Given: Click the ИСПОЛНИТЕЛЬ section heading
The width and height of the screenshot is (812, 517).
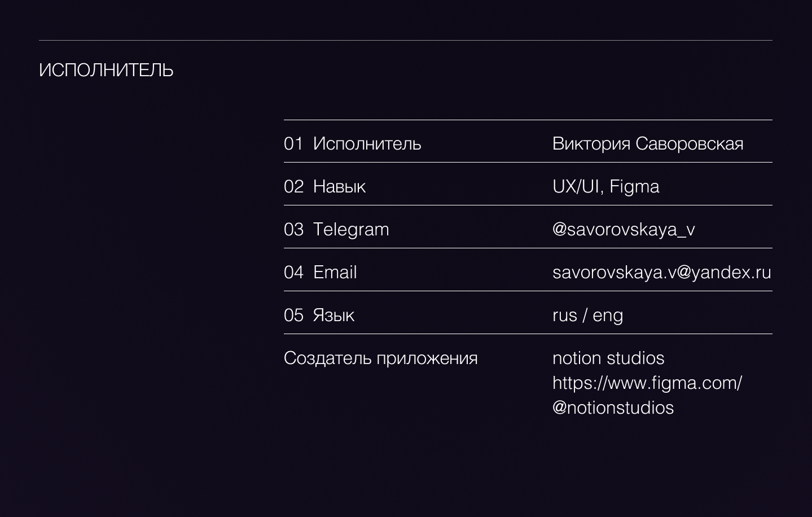Looking at the screenshot, I should (106, 70).
